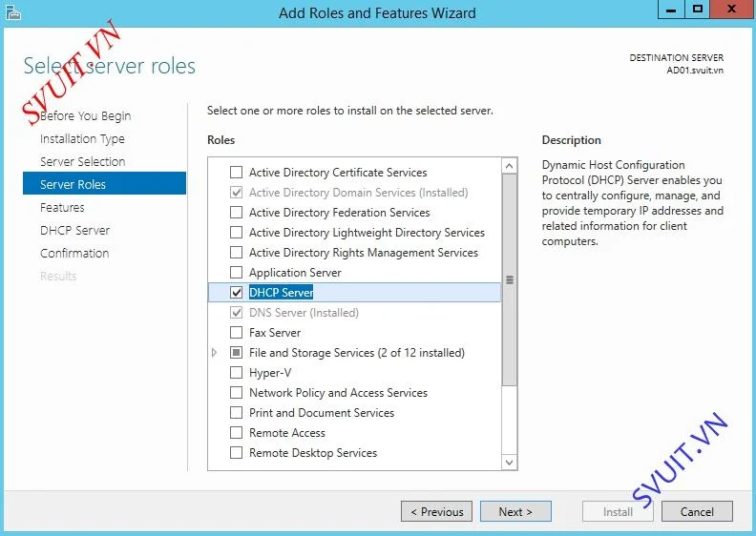Viewport: 756px width, 536px height.
Task: Check Print and Document Services
Action: (237, 413)
